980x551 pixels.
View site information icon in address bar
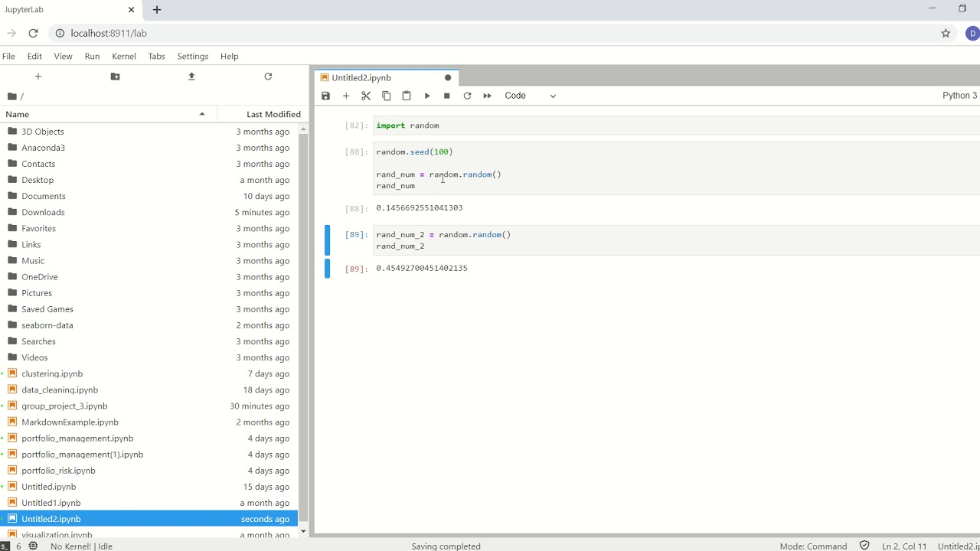tap(59, 33)
